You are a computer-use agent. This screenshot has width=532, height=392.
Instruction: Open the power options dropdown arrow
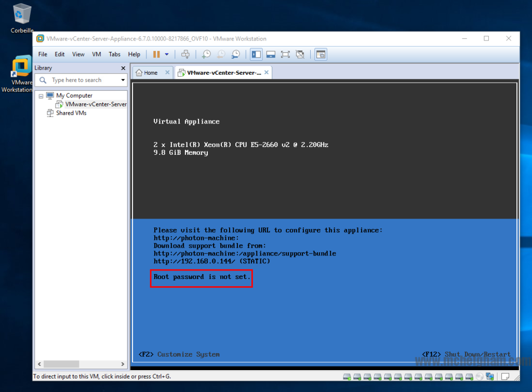click(167, 54)
